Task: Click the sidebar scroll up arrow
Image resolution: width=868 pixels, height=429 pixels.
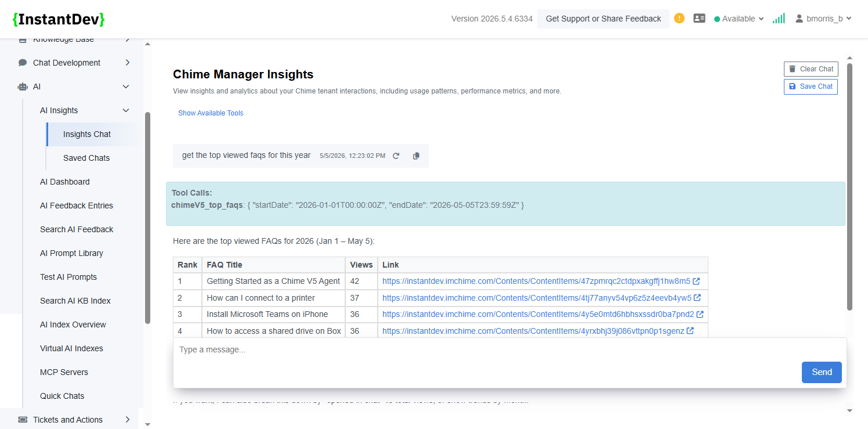Action: point(147,44)
